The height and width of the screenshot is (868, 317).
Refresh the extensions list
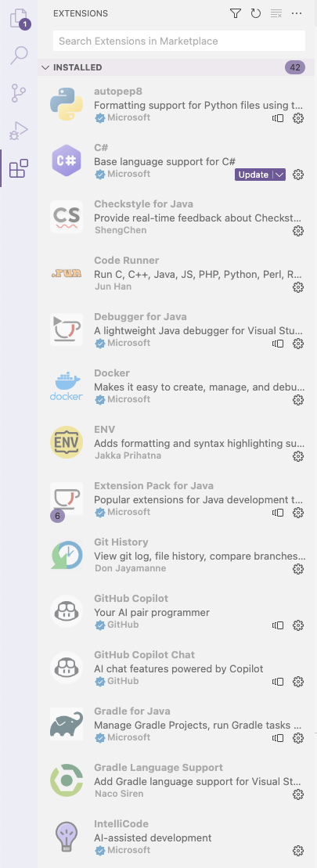click(x=256, y=14)
